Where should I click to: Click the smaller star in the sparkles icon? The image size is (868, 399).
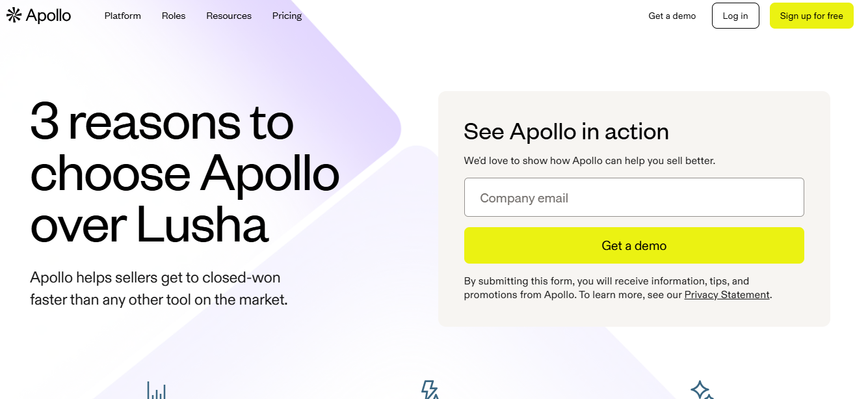pyautogui.click(x=708, y=398)
